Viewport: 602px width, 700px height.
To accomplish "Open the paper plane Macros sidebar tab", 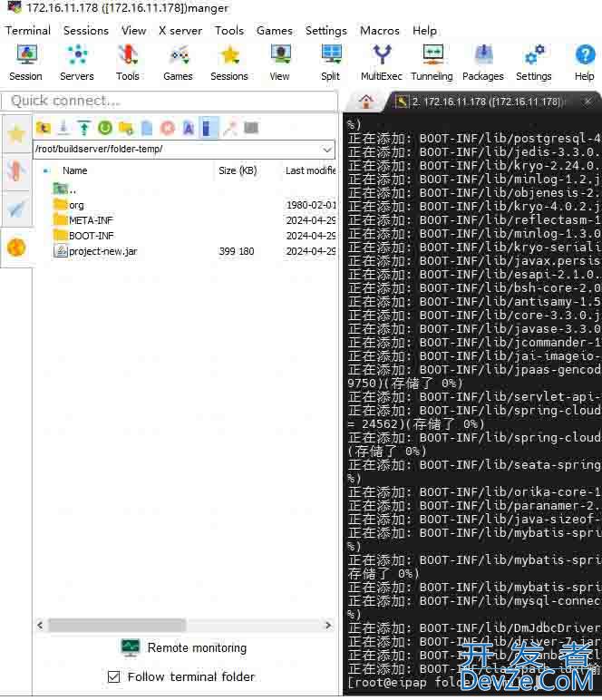I will click(x=16, y=209).
